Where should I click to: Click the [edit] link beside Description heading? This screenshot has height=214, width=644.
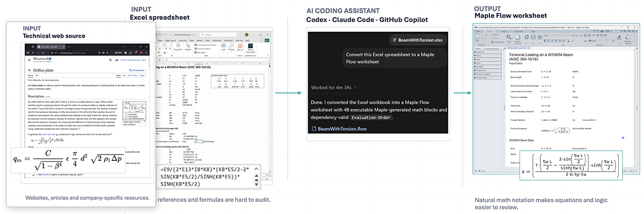click(x=48, y=97)
